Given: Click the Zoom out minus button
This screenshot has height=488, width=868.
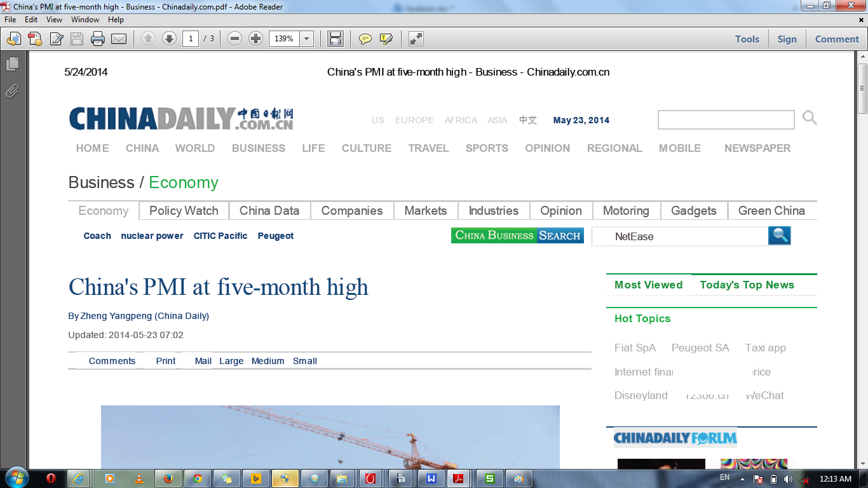Looking at the screenshot, I should 234,39.
